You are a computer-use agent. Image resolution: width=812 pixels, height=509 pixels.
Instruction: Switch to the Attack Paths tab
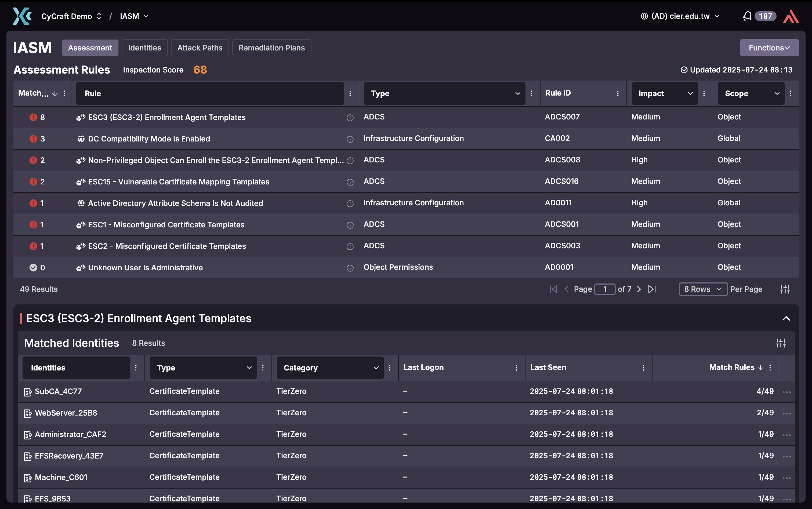coord(200,48)
